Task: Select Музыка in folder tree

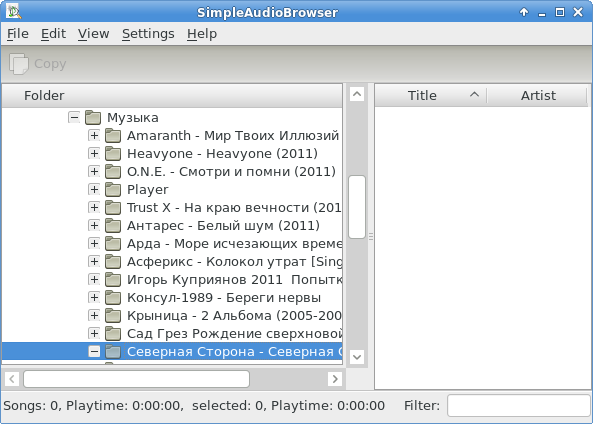Action: click(x=133, y=118)
